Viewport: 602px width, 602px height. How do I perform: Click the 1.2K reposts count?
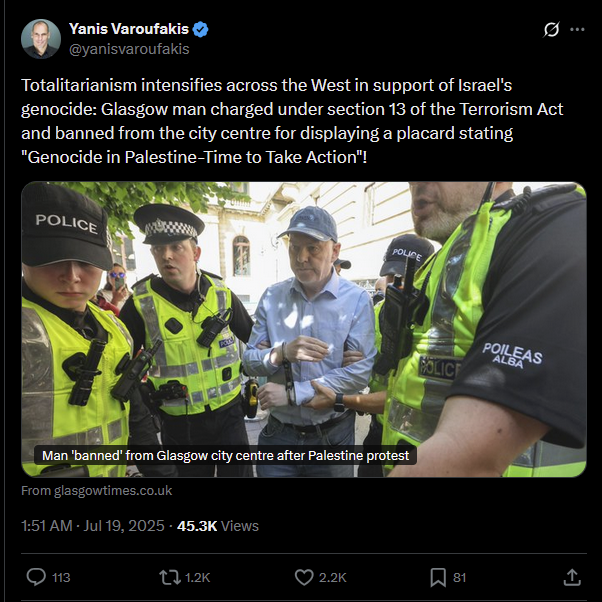tap(197, 577)
